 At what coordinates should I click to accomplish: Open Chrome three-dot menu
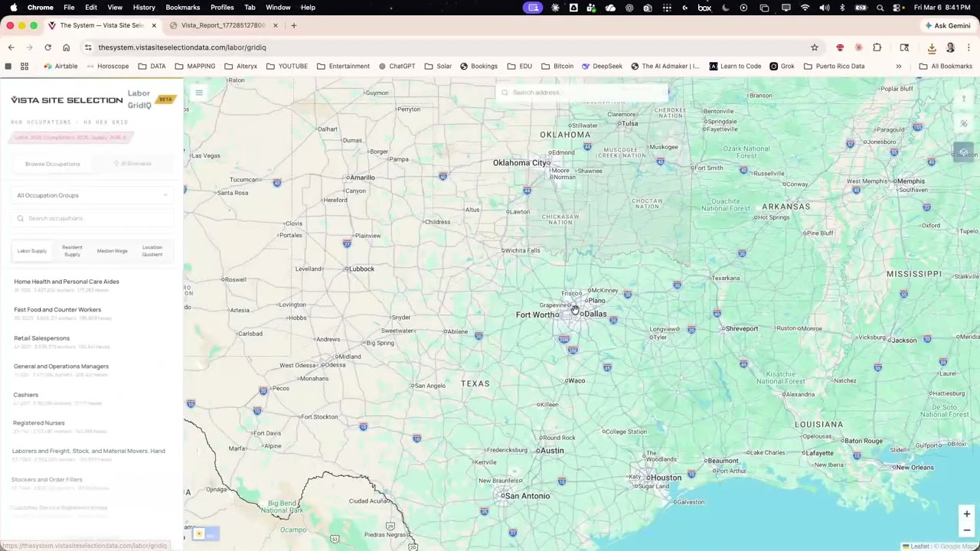968,47
